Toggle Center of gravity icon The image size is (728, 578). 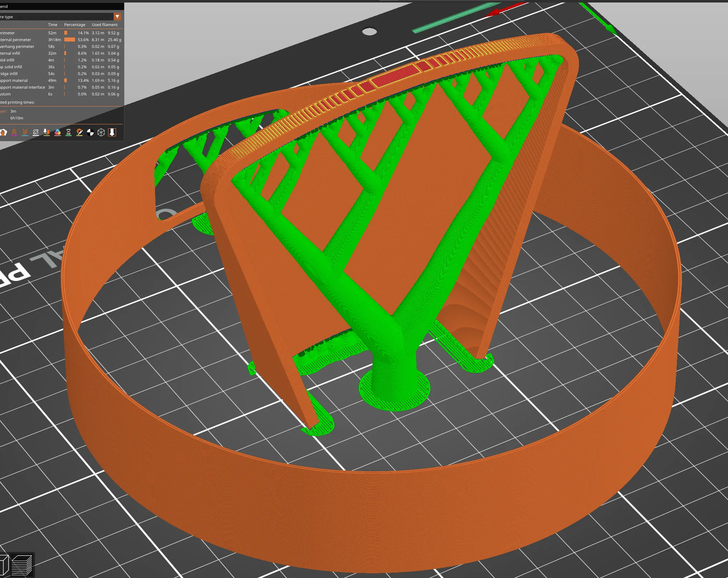[90, 133]
